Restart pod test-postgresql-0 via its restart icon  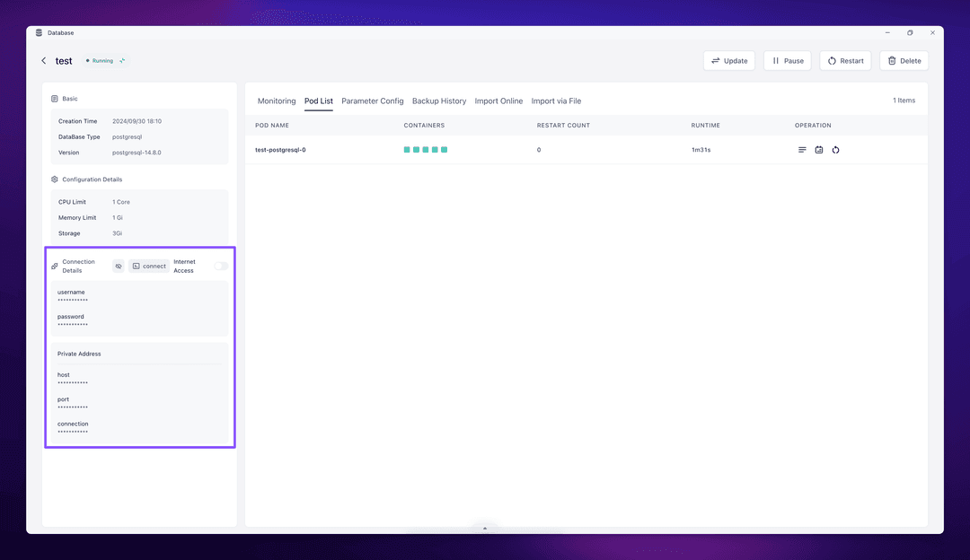pyautogui.click(x=835, y=150)
